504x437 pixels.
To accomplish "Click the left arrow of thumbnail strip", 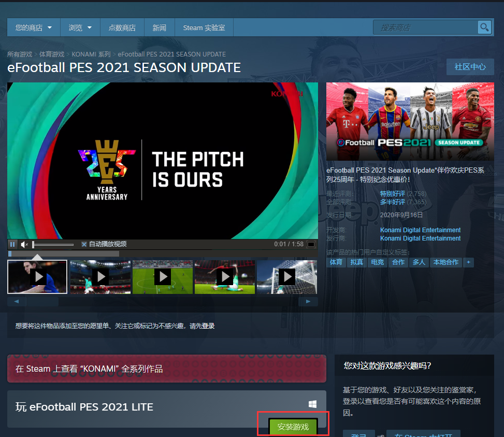I will tap(17, 302).
